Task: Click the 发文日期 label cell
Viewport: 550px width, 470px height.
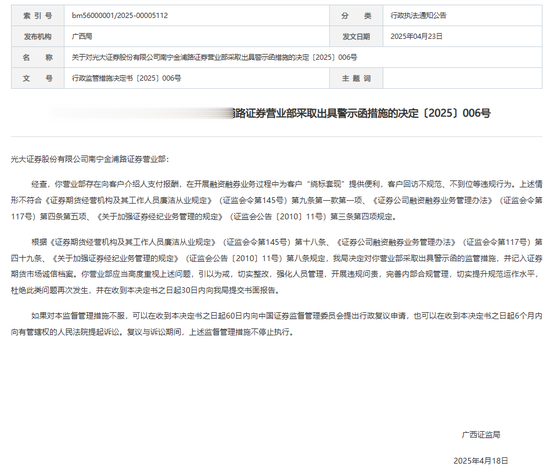Action: [x=356, y=36]
